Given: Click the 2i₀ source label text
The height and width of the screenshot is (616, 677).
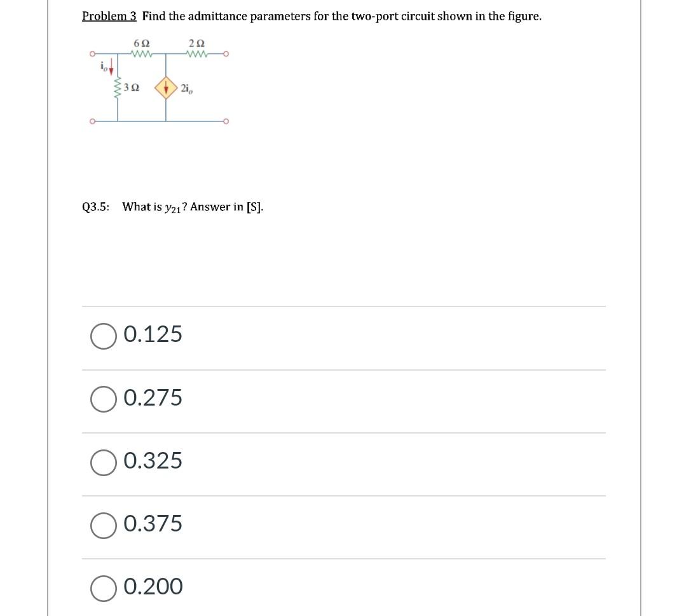Looking at the screenshot, I should [187, 88].
